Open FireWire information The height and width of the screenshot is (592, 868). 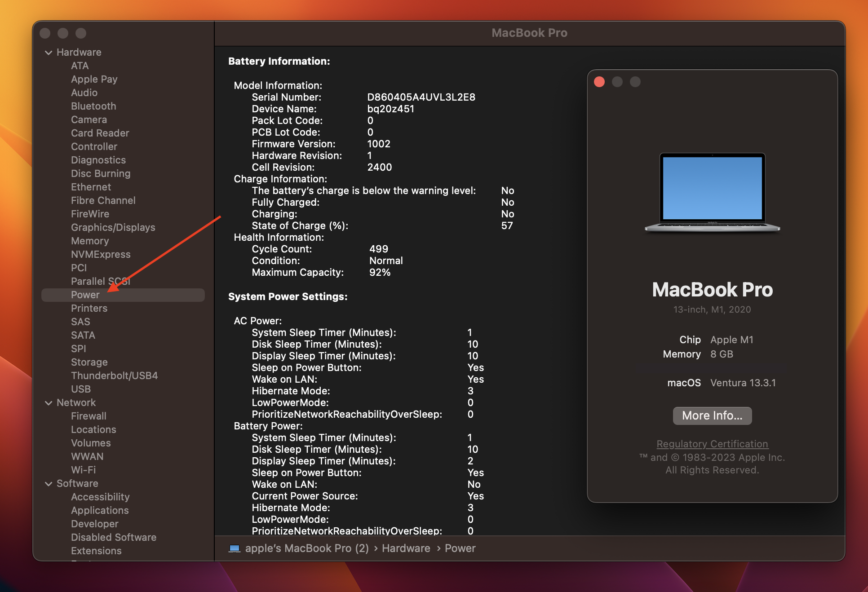pyautogui.click(x=90, y=214)
